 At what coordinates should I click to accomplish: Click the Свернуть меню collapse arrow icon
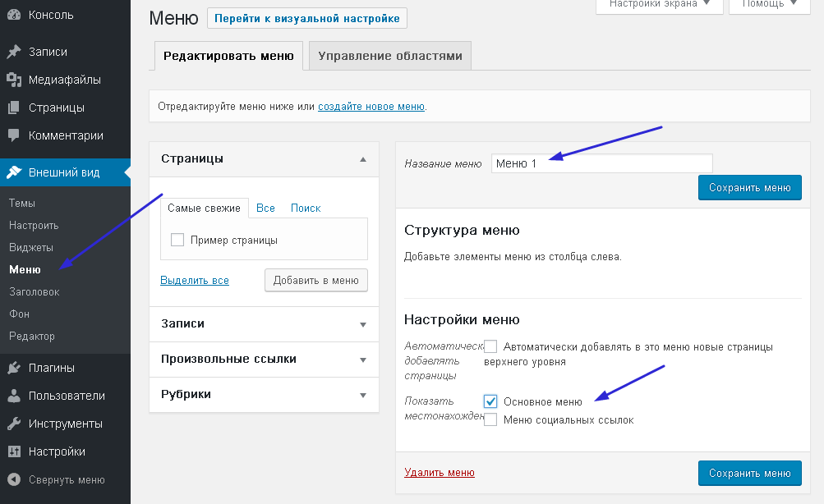[x=14, y=480]
